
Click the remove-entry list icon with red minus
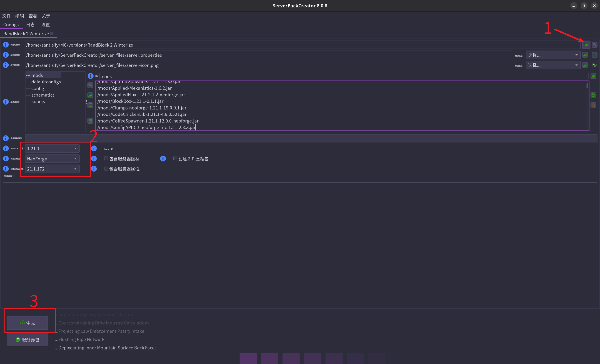[90, 121]
